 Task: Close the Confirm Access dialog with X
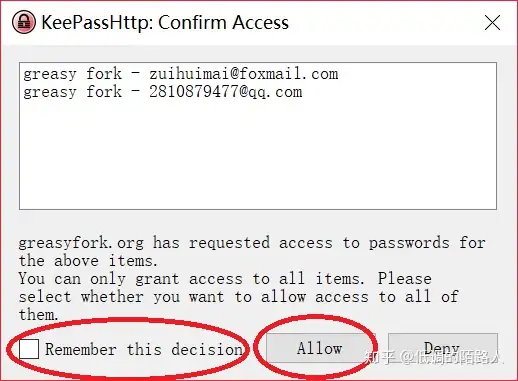click(492, 23)
